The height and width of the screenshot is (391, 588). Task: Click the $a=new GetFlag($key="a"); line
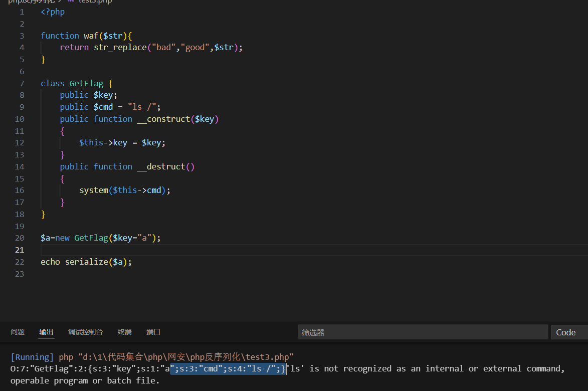coord(100,238)
